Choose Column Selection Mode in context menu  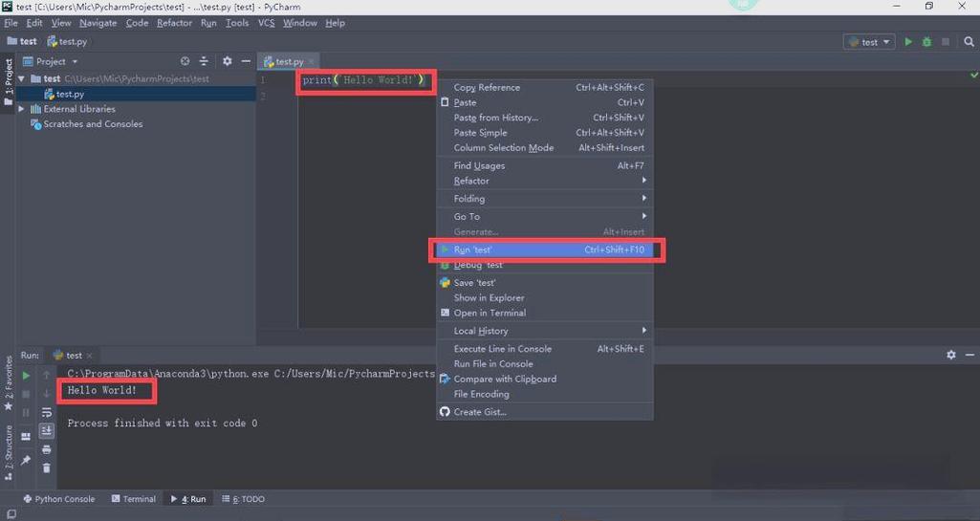pyautogui.click(x=544, y=147)
